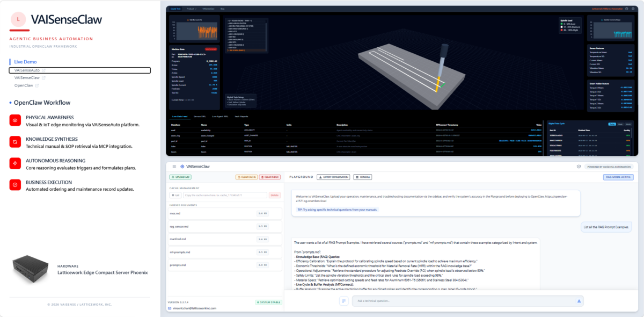Screen dimensions: 644x317
Task: Expand the Product dropdown in dashboard navbar
Action: coord(191,9)
